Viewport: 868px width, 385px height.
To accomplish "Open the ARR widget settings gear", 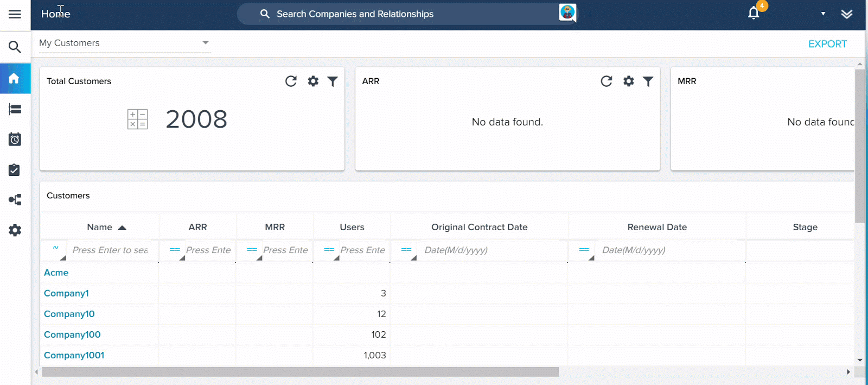I will tap(628, 81).
